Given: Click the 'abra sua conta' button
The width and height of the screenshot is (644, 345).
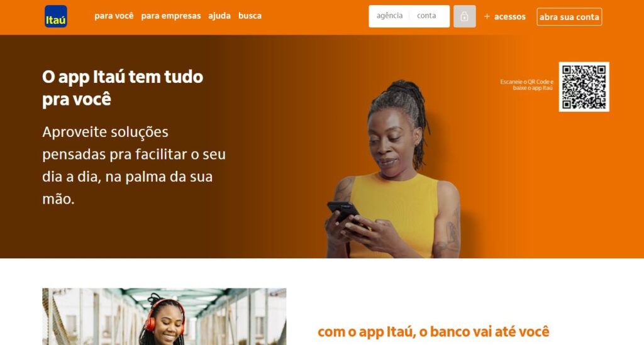Looking at the screenshot, I should point(569,17).
